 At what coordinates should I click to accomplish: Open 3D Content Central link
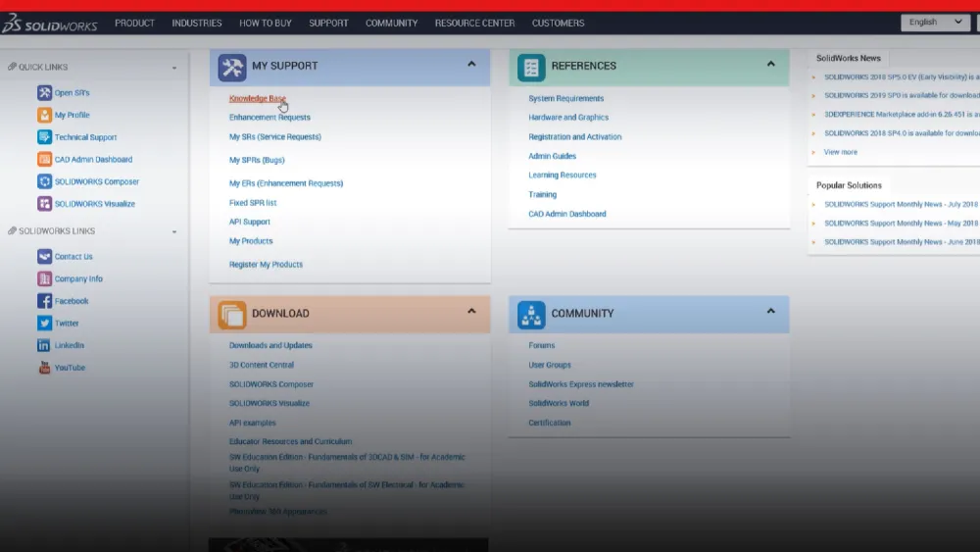262,365
